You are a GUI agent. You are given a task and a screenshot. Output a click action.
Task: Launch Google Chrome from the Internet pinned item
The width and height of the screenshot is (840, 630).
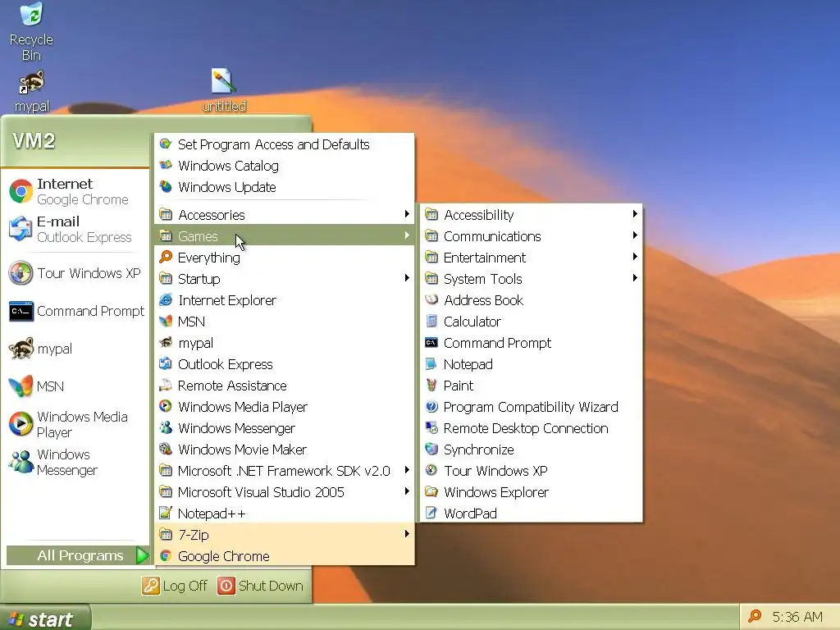(75, 191)
